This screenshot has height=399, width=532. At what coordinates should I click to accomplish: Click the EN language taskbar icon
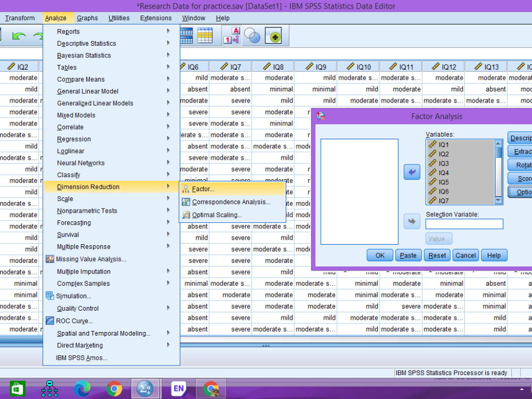178,388
